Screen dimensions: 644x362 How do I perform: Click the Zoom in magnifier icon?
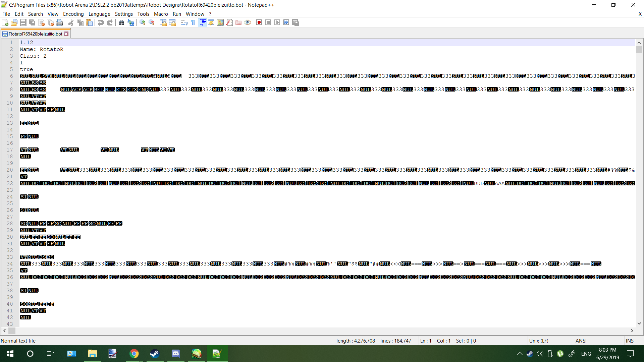click(x=143, y=22)
